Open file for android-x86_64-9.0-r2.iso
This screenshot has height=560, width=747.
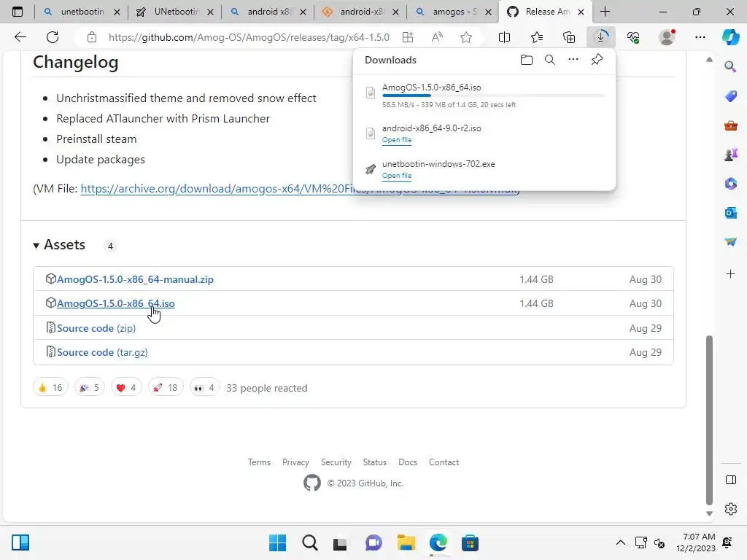click(x=396, y=140)
